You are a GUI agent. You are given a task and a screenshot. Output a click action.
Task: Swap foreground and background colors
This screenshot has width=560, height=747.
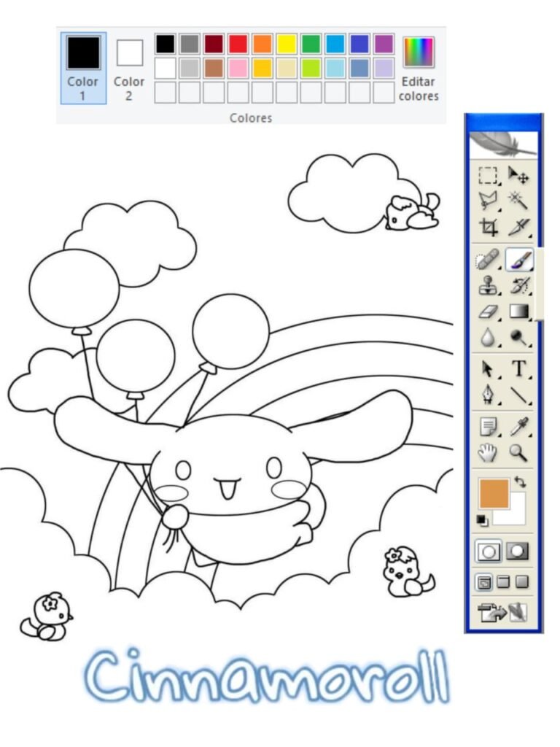click(x=521, y=482)
